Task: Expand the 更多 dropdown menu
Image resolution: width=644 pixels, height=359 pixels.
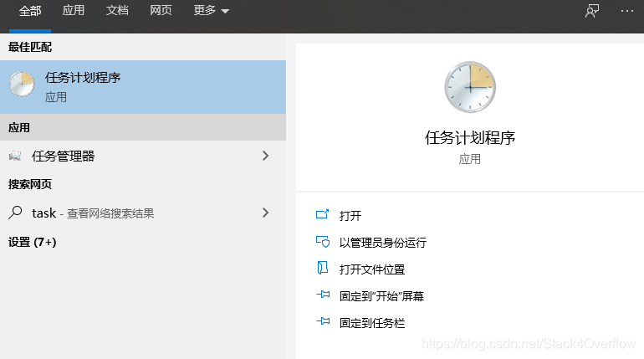Action: (211, 10)
